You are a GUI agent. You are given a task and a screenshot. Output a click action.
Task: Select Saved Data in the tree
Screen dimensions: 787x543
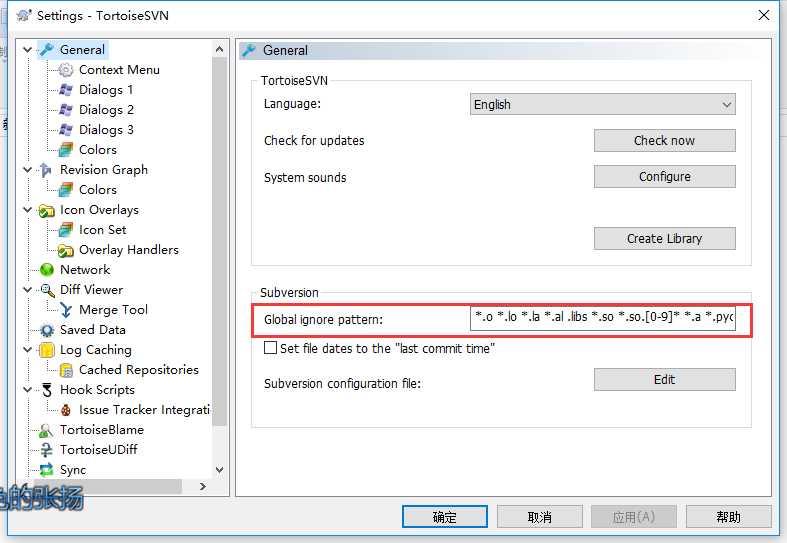coord(93,330)
